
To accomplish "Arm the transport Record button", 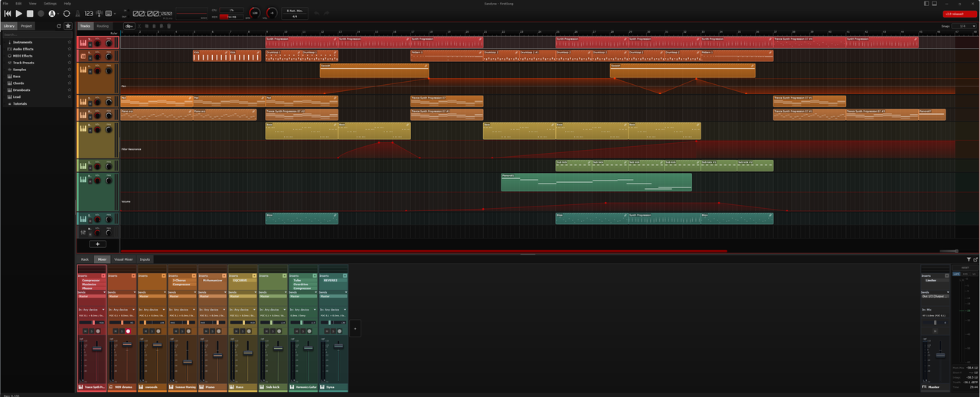I will pos(41,13).
